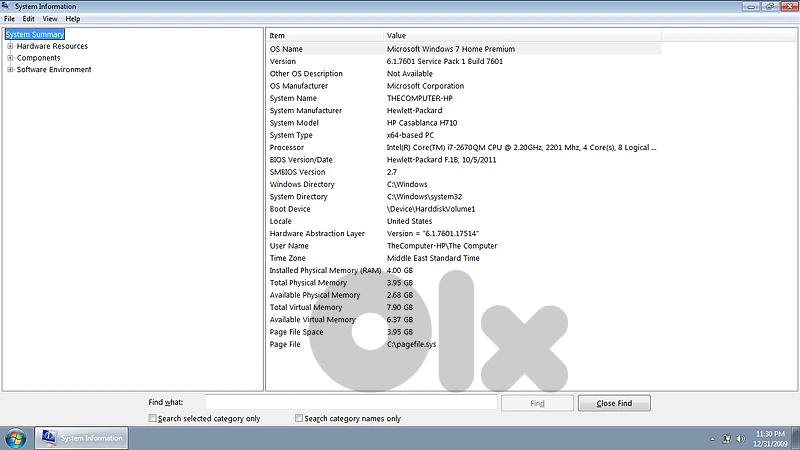Screen dimensions: 800x450
Task: Click the System Information title bar icon
Action: point(6,6)
